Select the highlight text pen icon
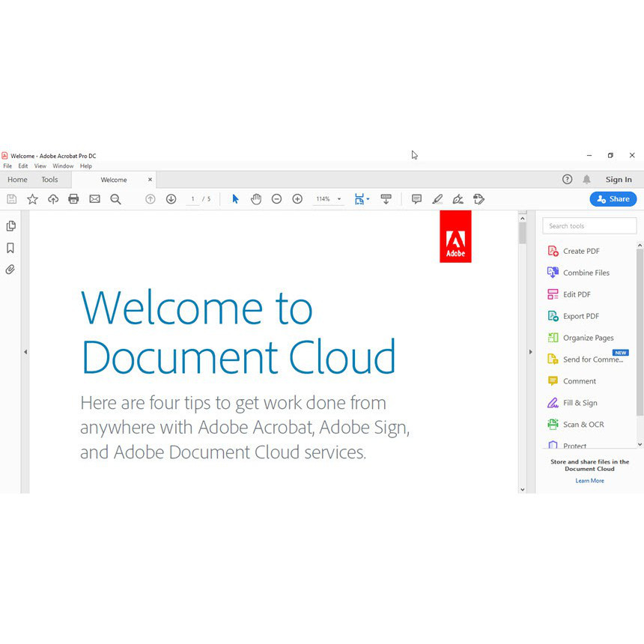Image resolution: width=644 pixels, height=644 pixels. tap(437, 199)
